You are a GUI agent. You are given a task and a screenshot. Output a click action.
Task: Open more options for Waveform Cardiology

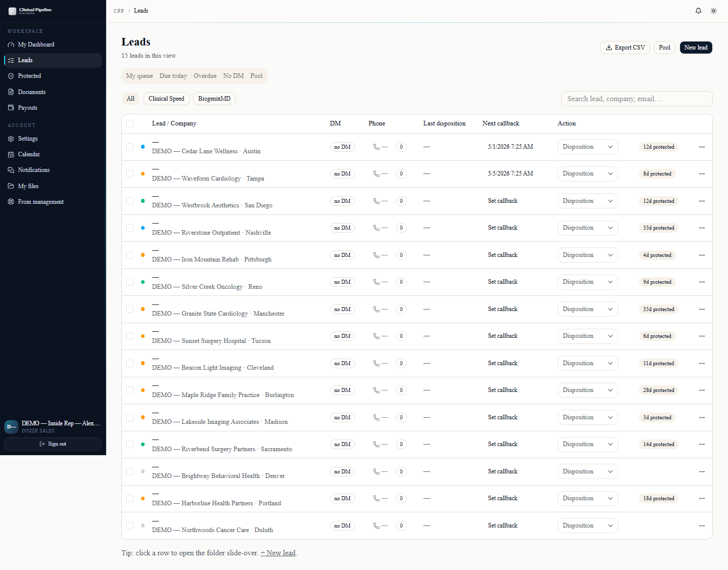click(702, 173)
